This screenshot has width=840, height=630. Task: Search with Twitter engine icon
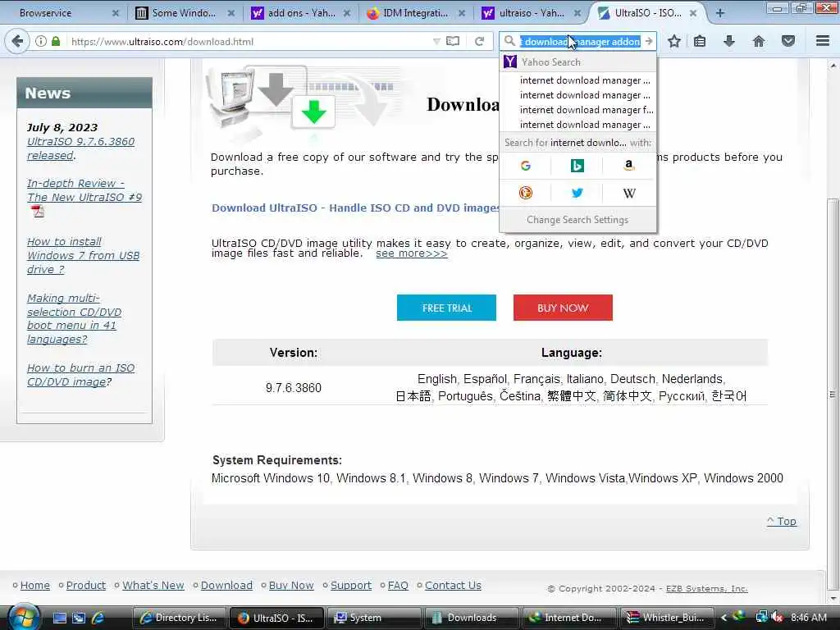[x=577, y=193]
